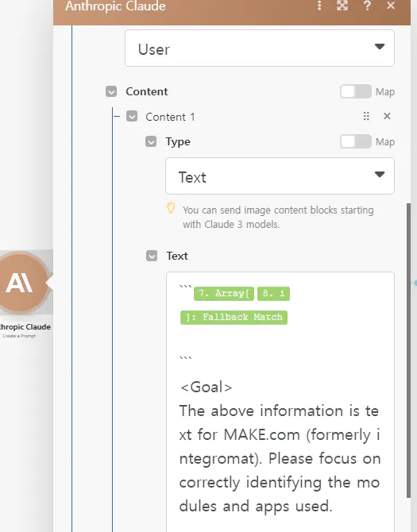Toggle the Map switch for Type
This screenshot has height=532, width=417.
coord(356,141)
